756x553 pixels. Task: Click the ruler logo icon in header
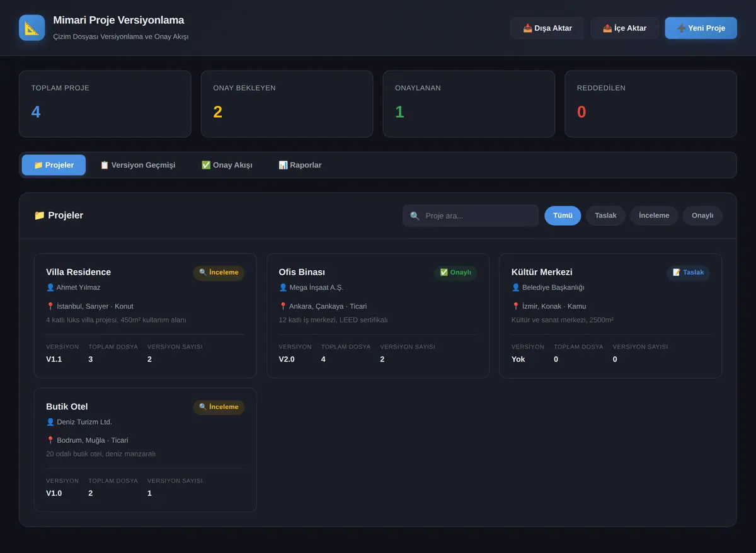32,28
